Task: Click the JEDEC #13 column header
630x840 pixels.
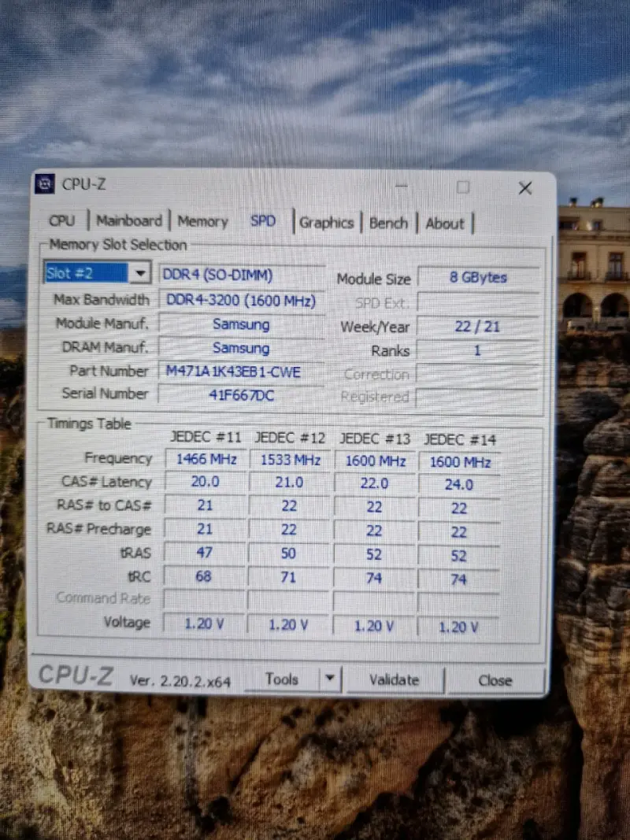Action: point(375,439)
